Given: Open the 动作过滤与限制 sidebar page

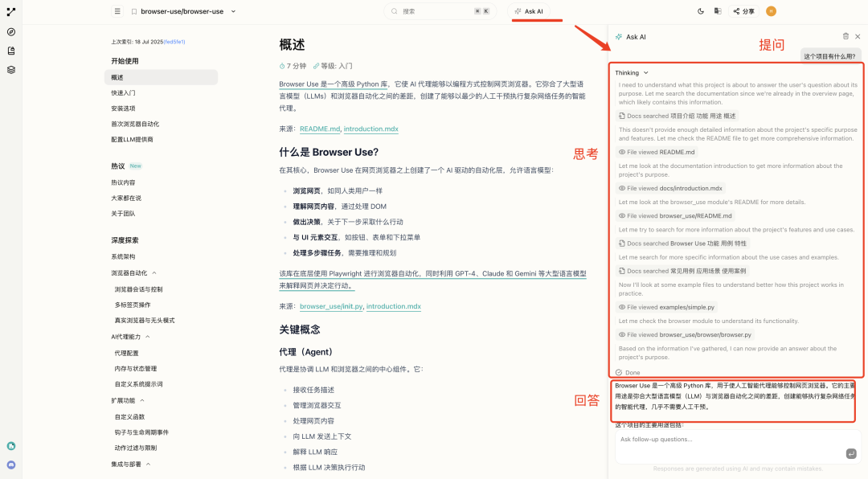Looking at the screenshot, I should click(136, 448).
